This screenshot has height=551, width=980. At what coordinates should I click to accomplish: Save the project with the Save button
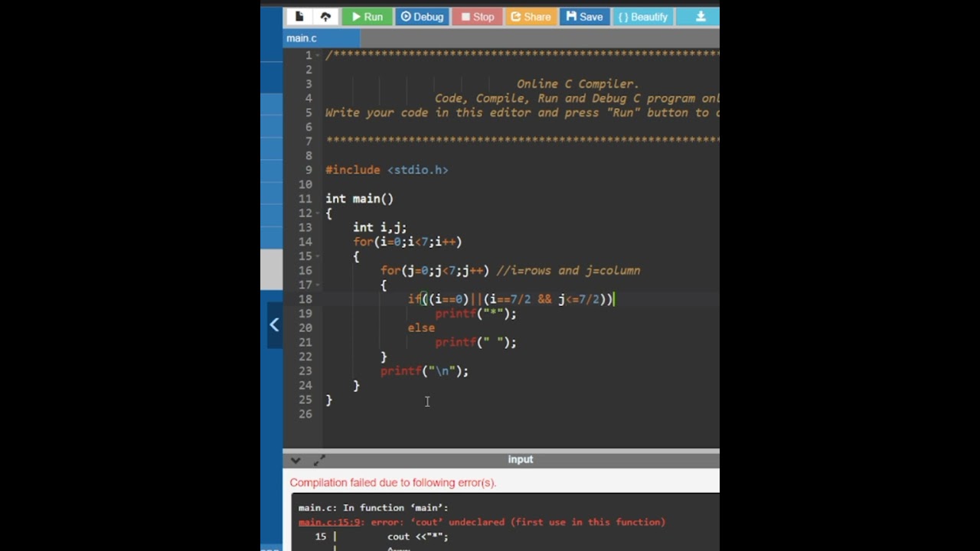coord(584,17)
